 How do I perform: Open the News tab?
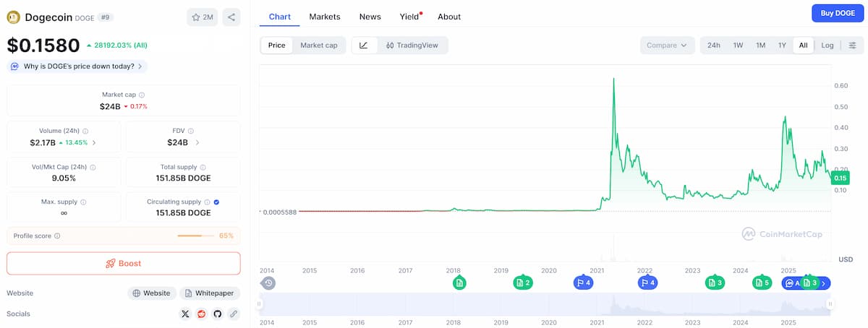[370, 16]
